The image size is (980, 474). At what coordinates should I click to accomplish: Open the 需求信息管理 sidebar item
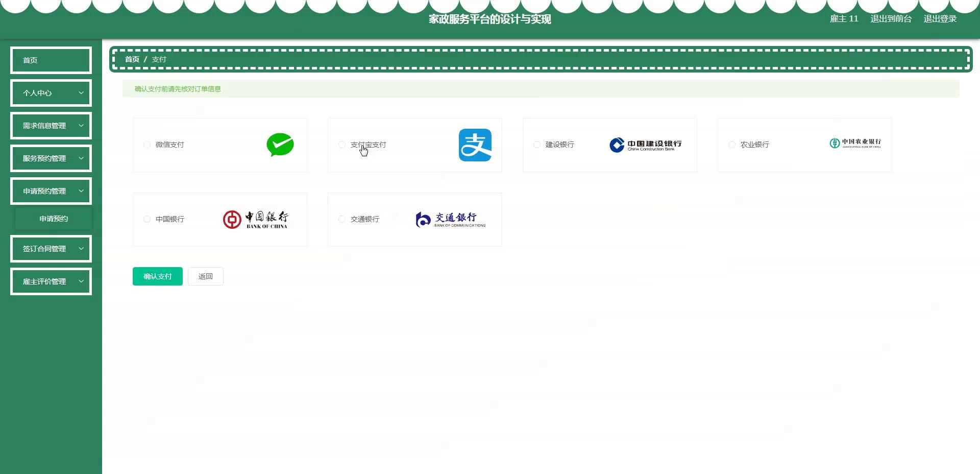click(x=51, y=126)
